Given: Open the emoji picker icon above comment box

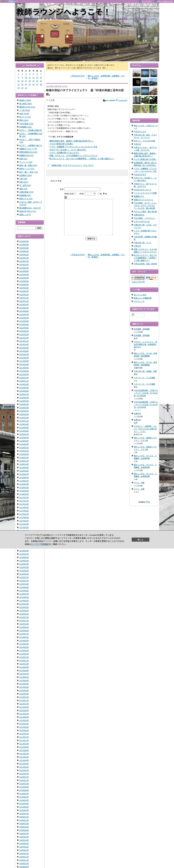Looking at the screenshot, I should click(66, 197).
